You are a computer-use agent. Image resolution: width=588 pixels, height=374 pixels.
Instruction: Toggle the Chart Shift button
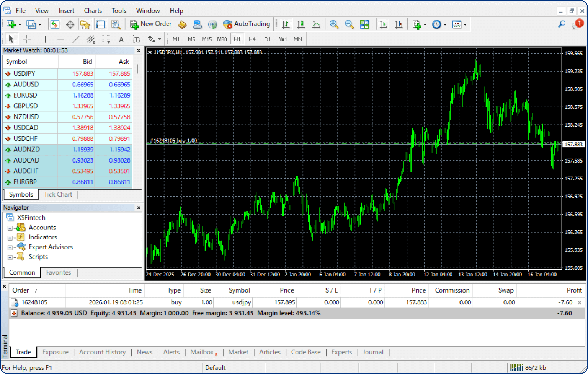399,24
